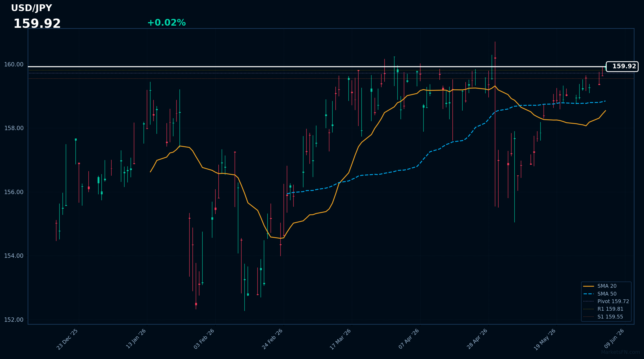
Task: Click the 152.00 y-axis label
Action: pyautogui.click(x=14, y=320)
